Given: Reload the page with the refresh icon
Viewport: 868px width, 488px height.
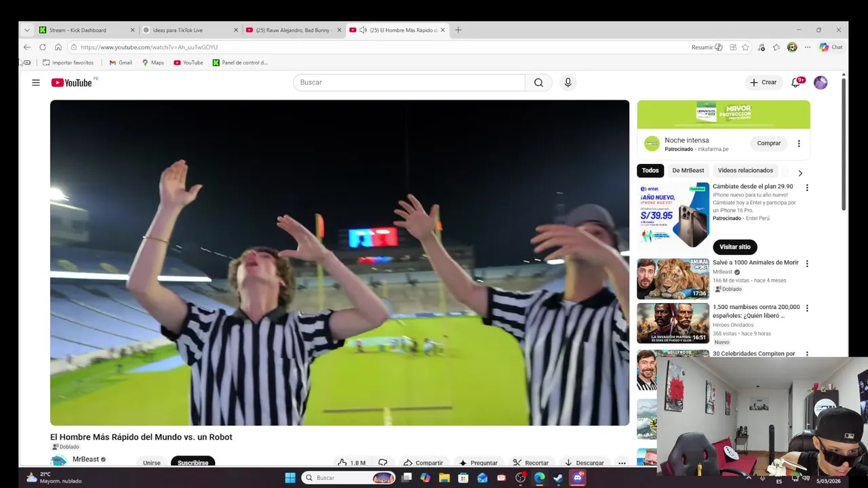Looking at the screenshot, I should point(42,47).
